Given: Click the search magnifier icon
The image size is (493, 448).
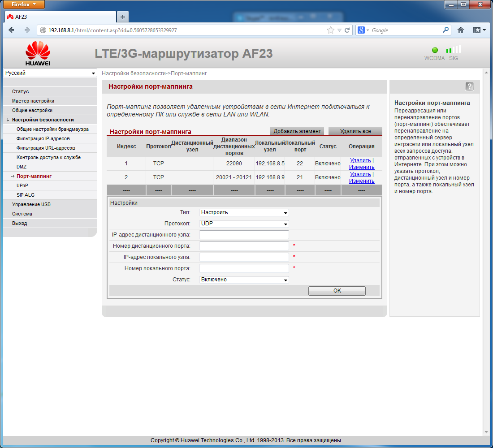Looking at the screenshot, I should (445, 30).
